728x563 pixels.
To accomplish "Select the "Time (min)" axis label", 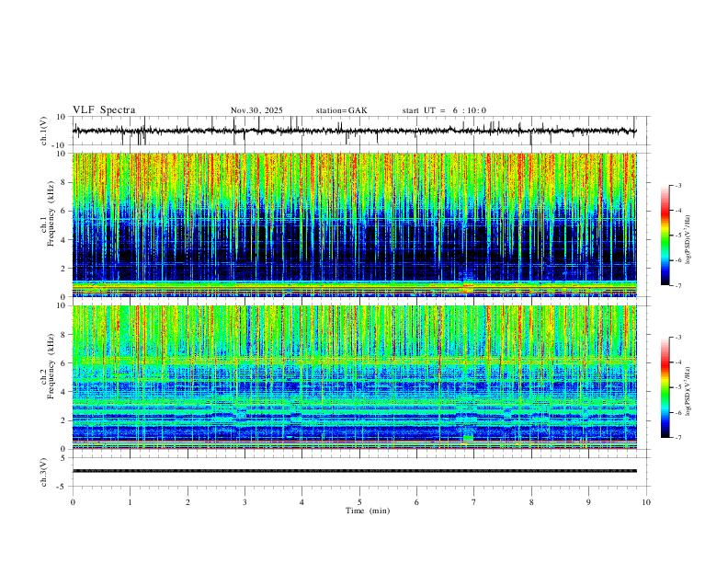I will [368, 511].
